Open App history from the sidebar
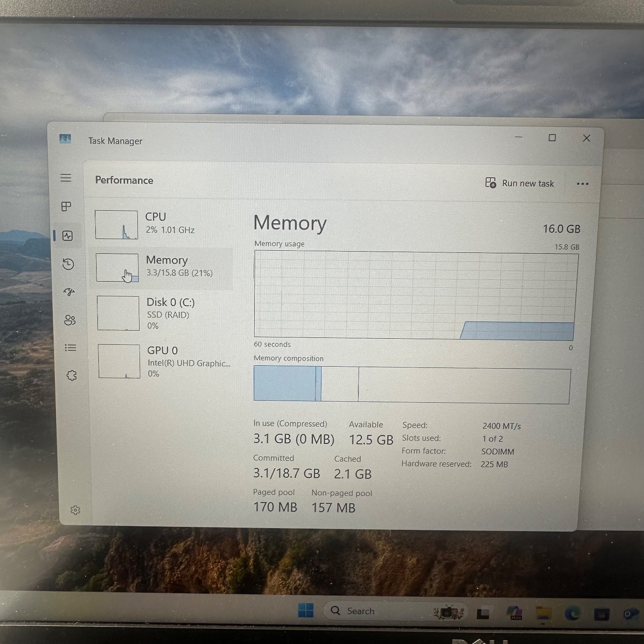This screenshot has height=644, width=644. click(68, 264)
